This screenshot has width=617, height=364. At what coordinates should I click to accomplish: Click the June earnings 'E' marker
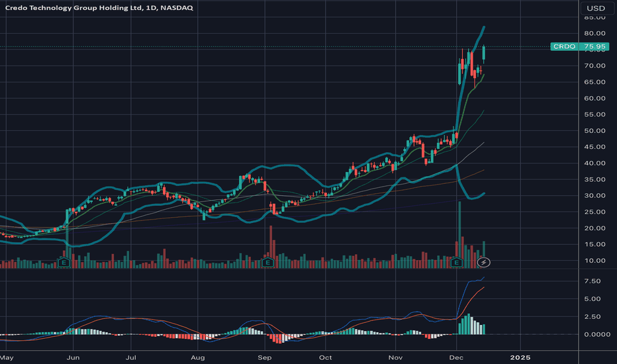click(65, 263)
